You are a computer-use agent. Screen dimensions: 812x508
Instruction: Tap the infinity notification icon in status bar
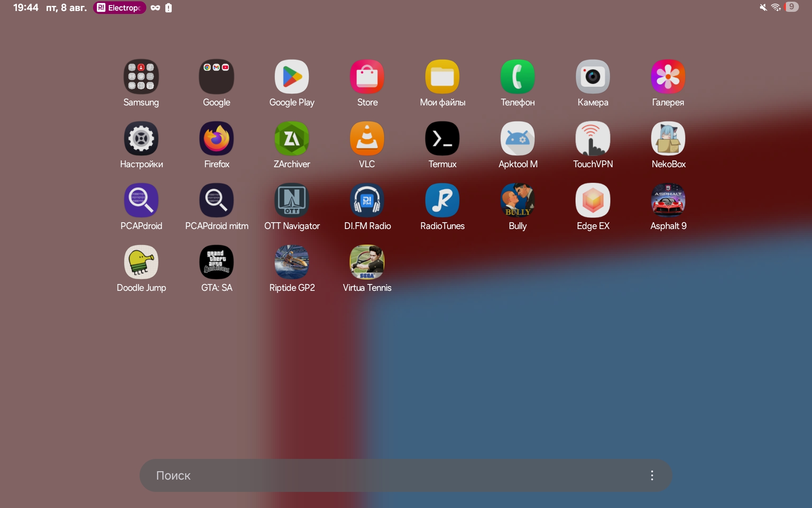coord(155,8)
